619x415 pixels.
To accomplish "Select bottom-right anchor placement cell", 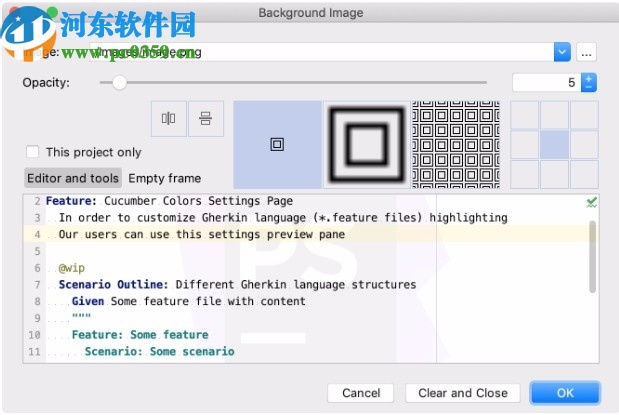I will click(584, 174).
